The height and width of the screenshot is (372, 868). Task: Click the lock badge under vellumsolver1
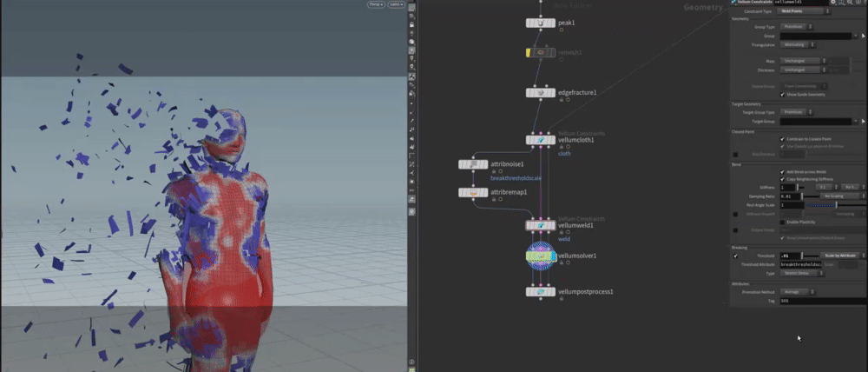(x=562, y=262)
